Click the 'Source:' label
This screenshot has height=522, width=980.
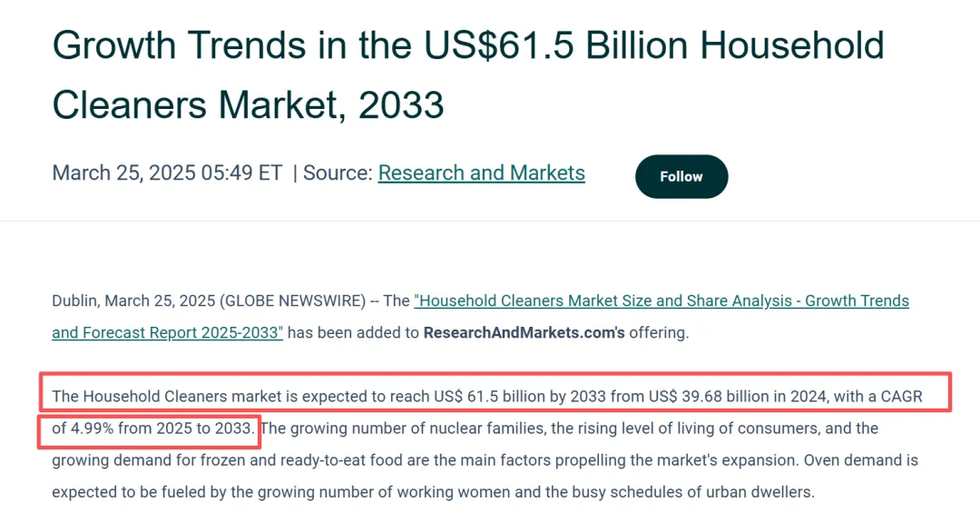click(338, 172)
